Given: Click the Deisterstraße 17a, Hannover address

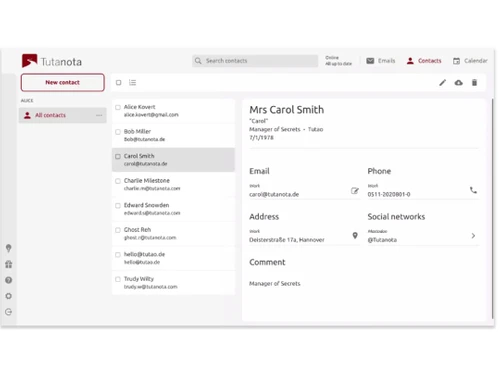Looking at the screenshot, I should click(x=287, y=240).
